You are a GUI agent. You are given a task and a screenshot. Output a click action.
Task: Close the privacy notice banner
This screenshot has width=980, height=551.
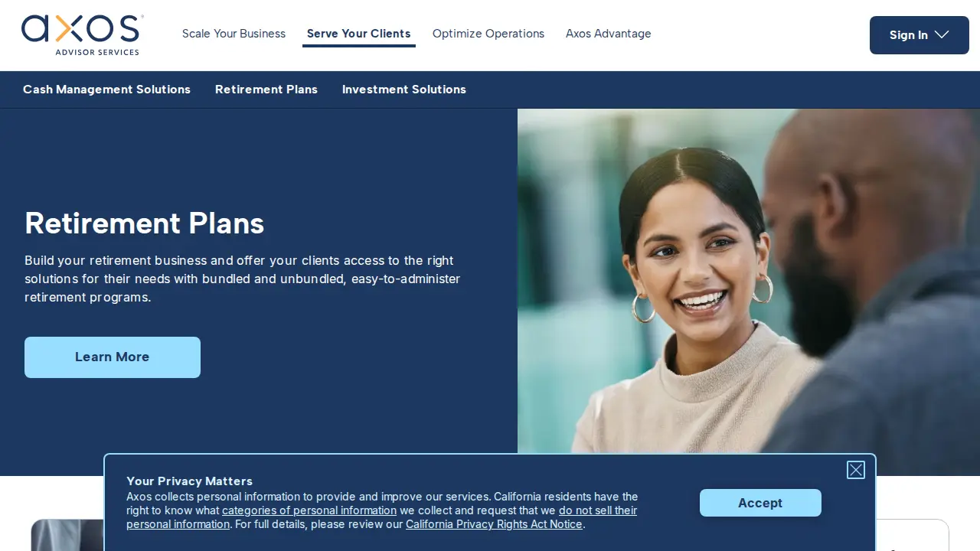[856, 470]
